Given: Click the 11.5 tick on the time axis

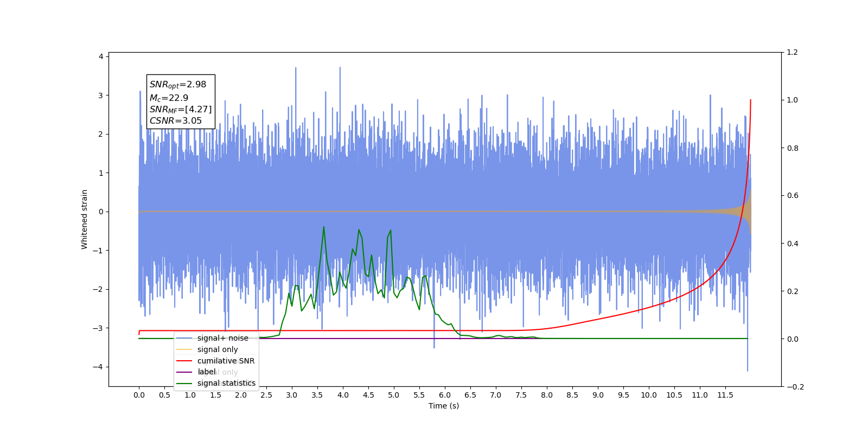Looking at the screenshot, I should (x=725, y=395).
